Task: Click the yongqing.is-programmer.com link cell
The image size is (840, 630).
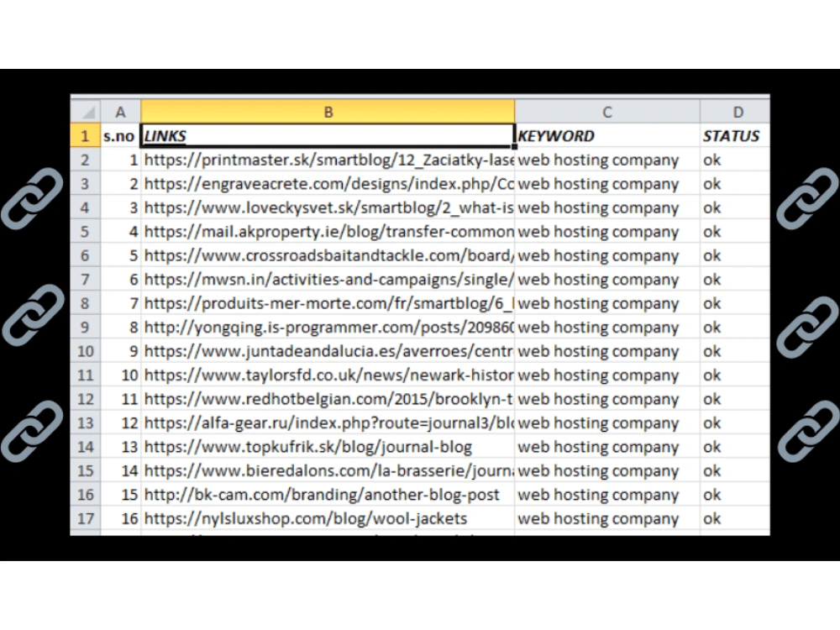Action: click(x=328, y=328)
